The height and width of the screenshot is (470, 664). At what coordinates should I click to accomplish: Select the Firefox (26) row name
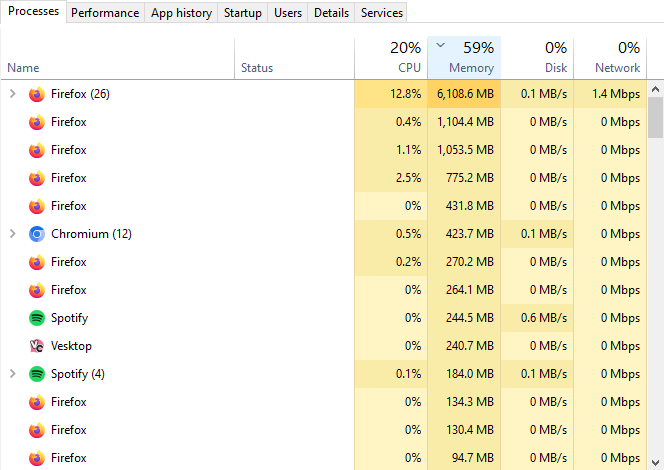coord(80,94)
